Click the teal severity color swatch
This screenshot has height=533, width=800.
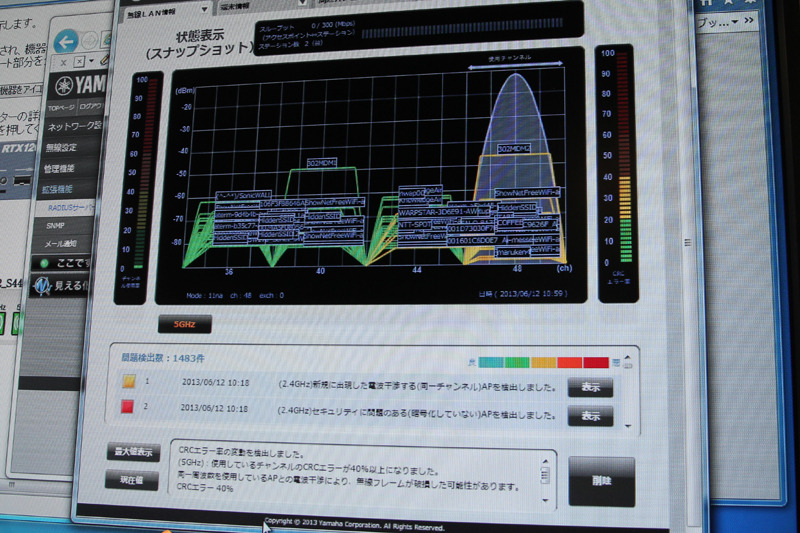tap(491, 363)
